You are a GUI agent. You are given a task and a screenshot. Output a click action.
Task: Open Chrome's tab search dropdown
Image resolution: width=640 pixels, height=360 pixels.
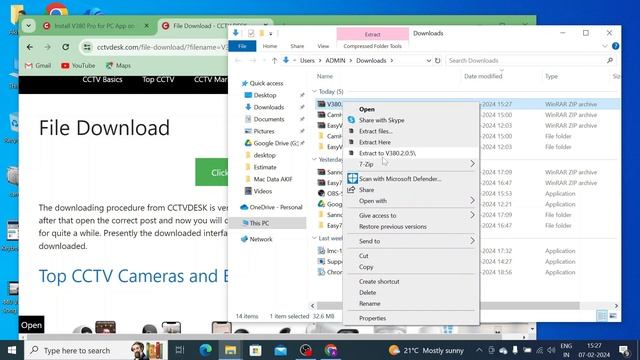(x=29, y=26)
